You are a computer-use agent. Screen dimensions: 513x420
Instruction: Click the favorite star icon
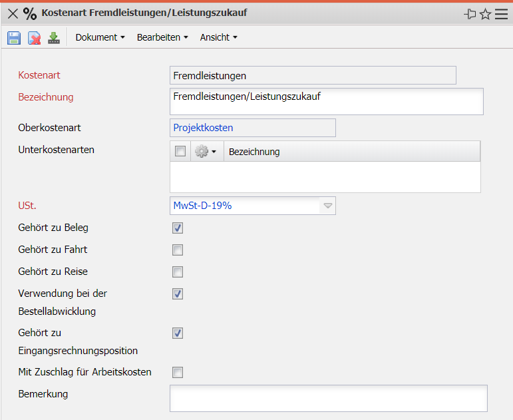point(486,14)
